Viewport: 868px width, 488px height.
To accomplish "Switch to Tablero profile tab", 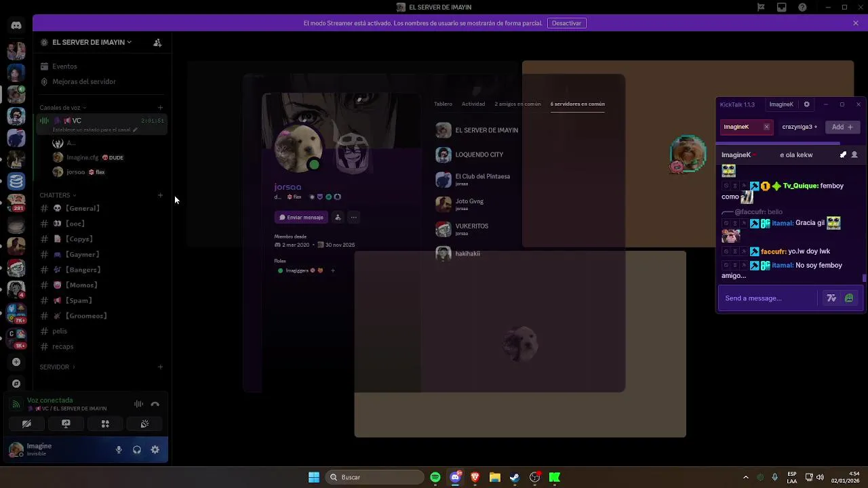I will tap(443, 104).
